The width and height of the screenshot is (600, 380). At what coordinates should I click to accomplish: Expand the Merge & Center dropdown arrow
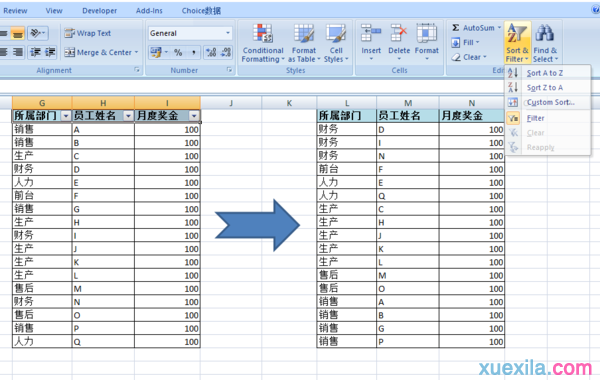click(136, 52)
